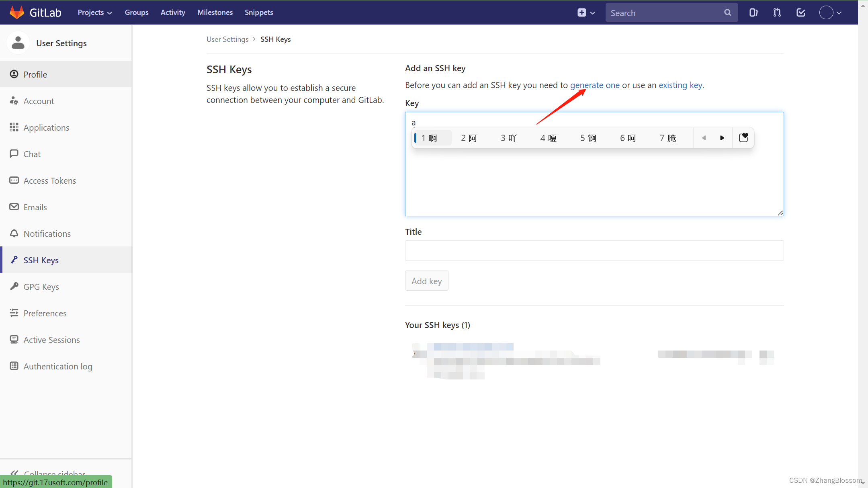Click the Applications grid icon
This screenshot has height=488, width=868.
tap(14, 127)
